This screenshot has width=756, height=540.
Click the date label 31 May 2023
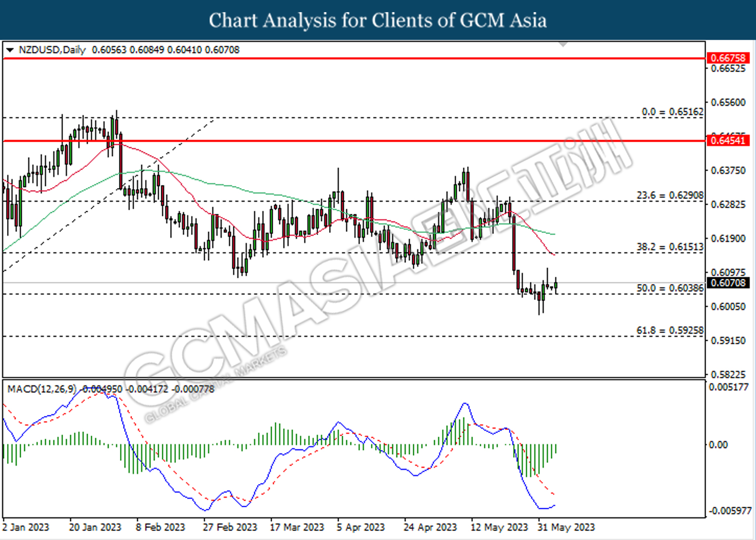(x=566, y=527)
